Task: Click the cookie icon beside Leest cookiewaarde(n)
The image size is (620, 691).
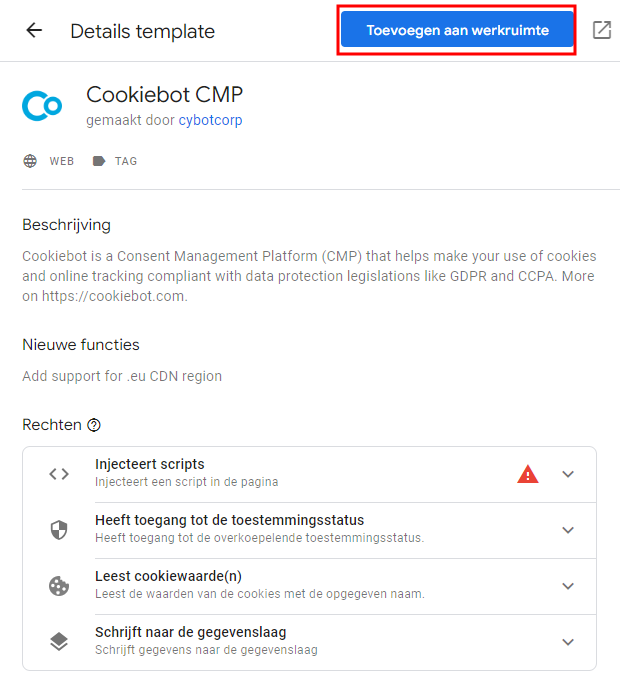Action: pyautogui.click(x=59, y=586)
